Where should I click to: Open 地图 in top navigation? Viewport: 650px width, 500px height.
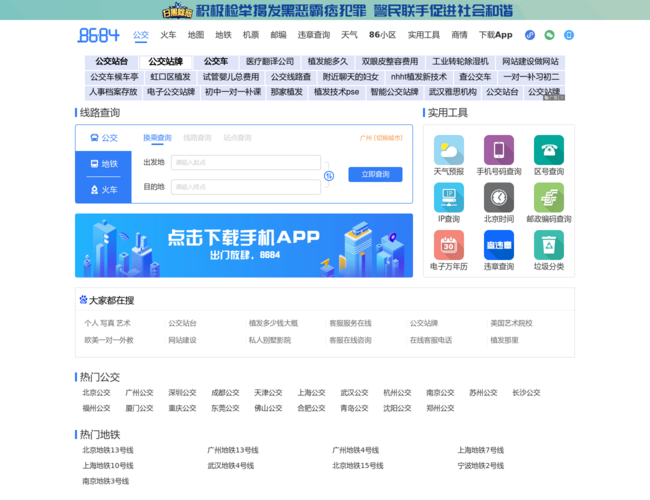(196, 35)
